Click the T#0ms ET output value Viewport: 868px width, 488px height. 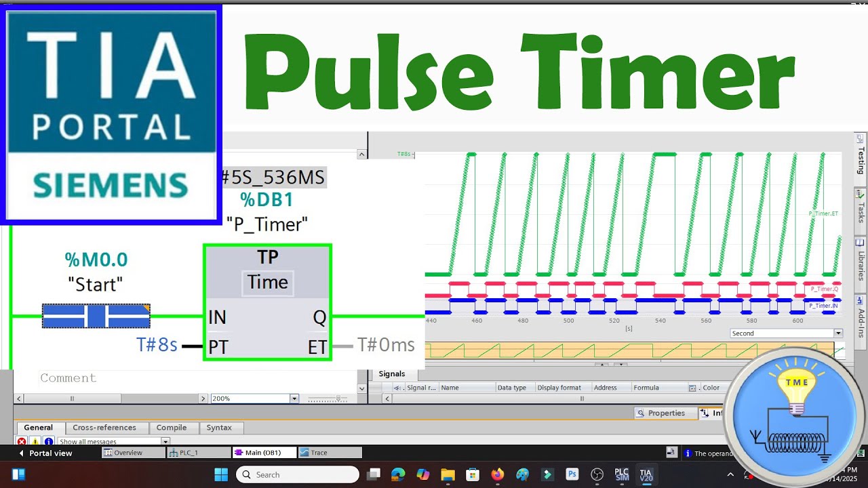386,346
